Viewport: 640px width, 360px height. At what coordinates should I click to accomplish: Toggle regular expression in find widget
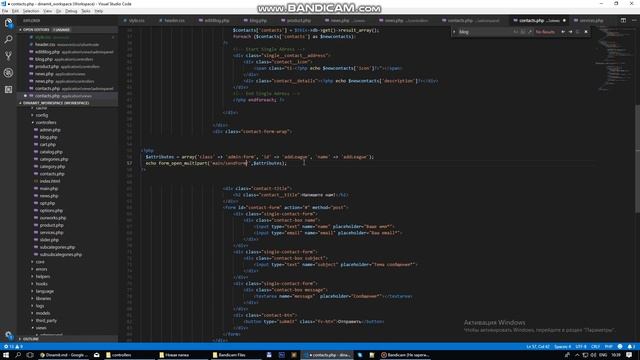530,32
